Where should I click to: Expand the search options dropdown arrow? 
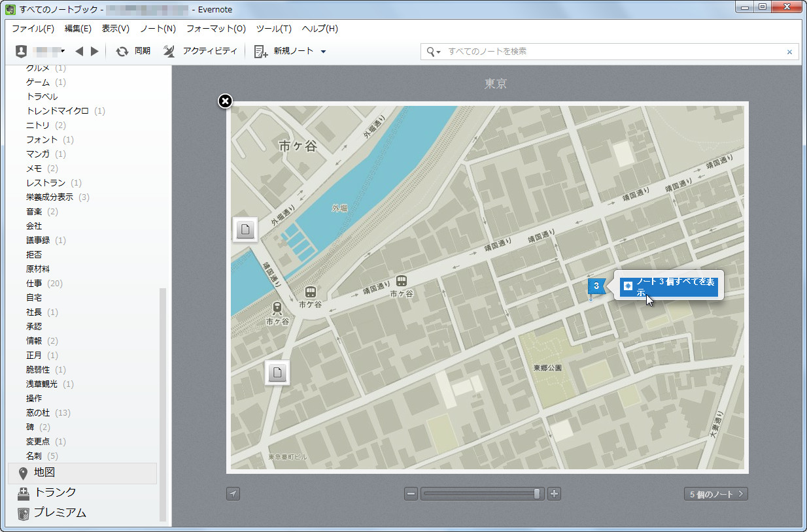tap(439, 52)
